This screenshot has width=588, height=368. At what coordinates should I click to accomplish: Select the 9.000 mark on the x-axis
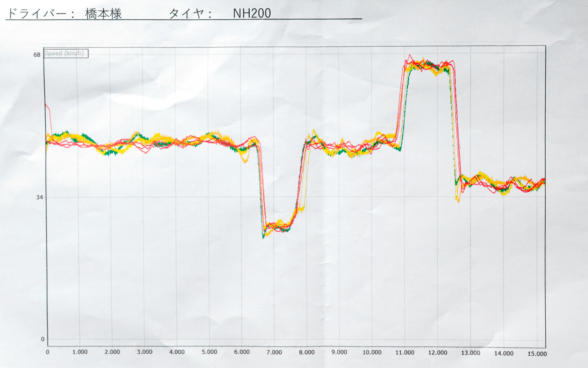coord(339,352)
